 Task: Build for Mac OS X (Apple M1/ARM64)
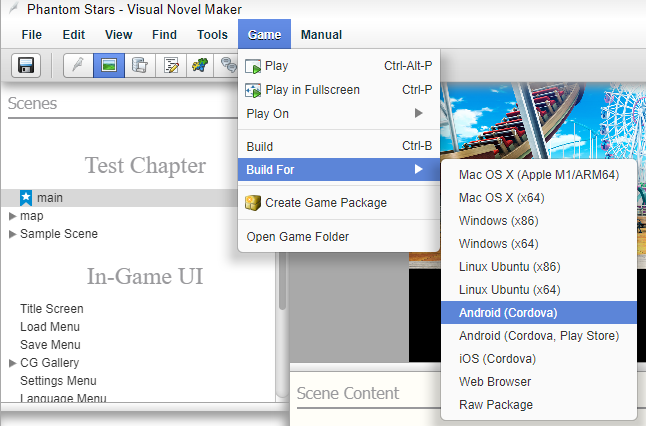[x=539, y=175]
